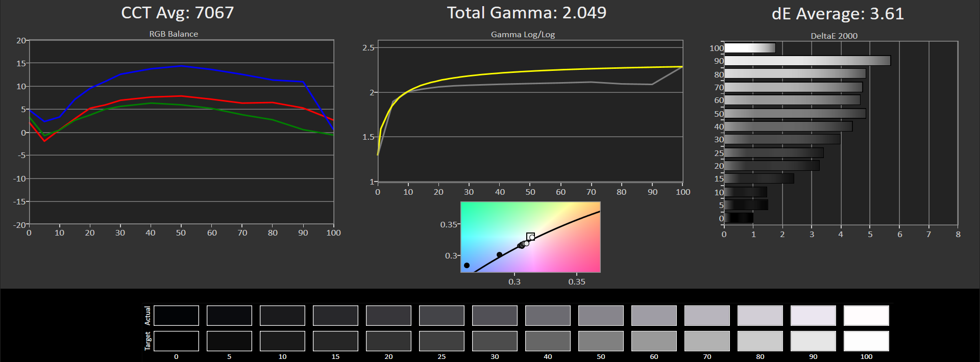Choose the Target swatch for level 25
The image size is (980, 362).
tap(442, 341)
